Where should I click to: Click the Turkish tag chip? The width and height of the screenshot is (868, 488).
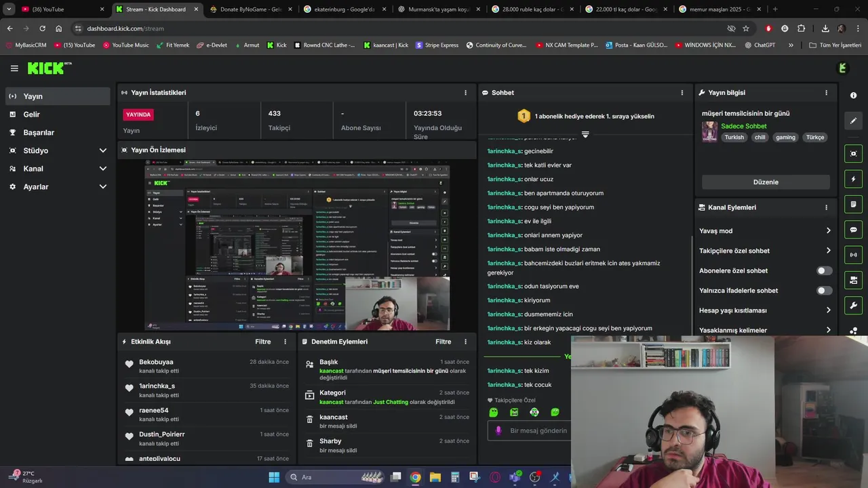pos(734,137)
